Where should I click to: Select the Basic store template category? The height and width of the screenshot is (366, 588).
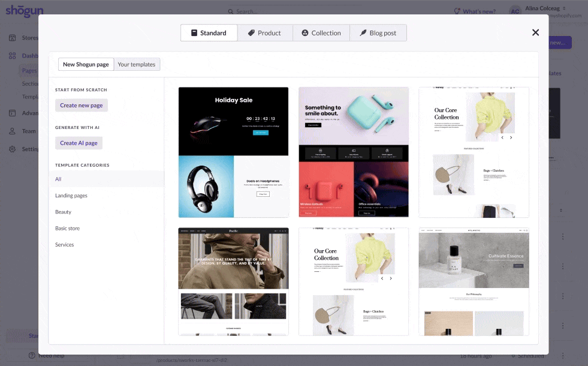click(x=67, y=229)
